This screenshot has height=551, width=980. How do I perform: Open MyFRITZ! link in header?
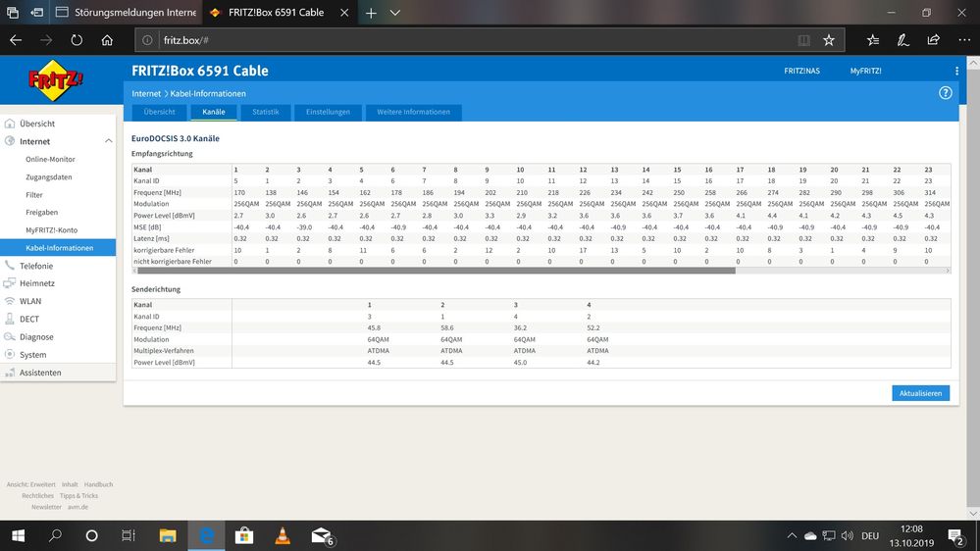pos(865,71)
